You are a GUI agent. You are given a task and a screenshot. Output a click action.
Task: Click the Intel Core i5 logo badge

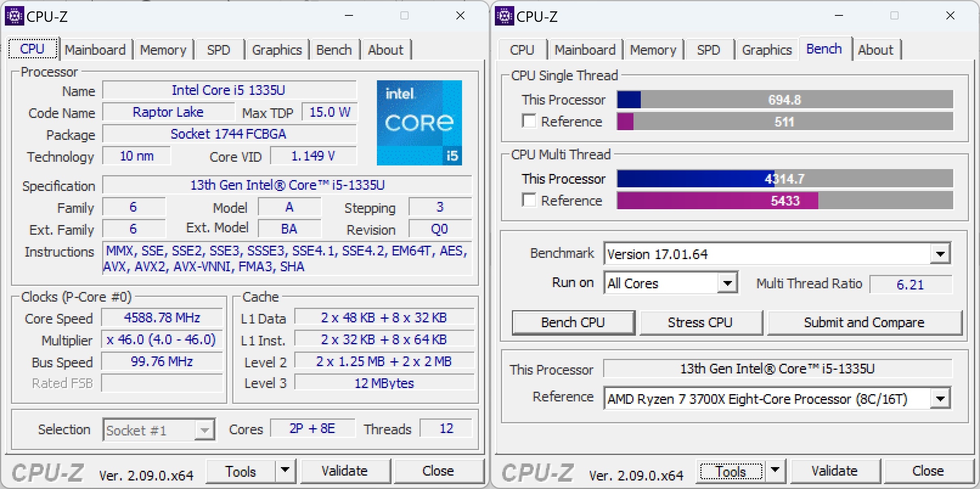click(419, 122)
